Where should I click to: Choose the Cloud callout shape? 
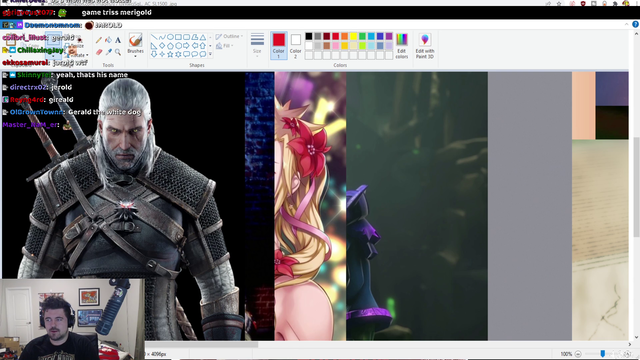(x=203, y=54)
